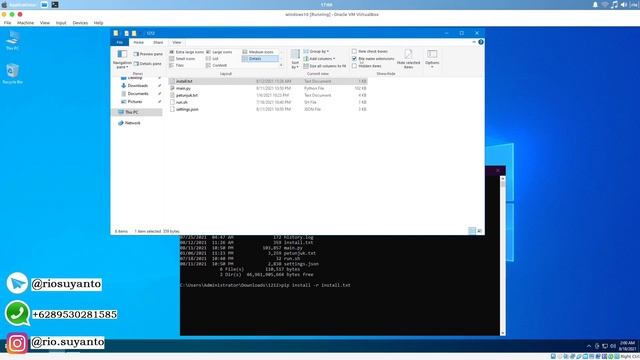Collapse the ribbon with the chevron
The width and height of the screenshot is (640, 360).
(x=474, y=42)
